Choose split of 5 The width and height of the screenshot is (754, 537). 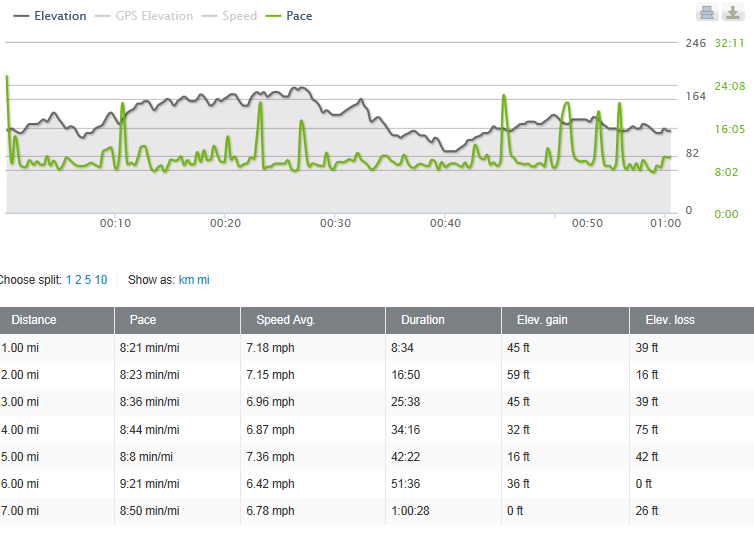(x=88, y=280)
